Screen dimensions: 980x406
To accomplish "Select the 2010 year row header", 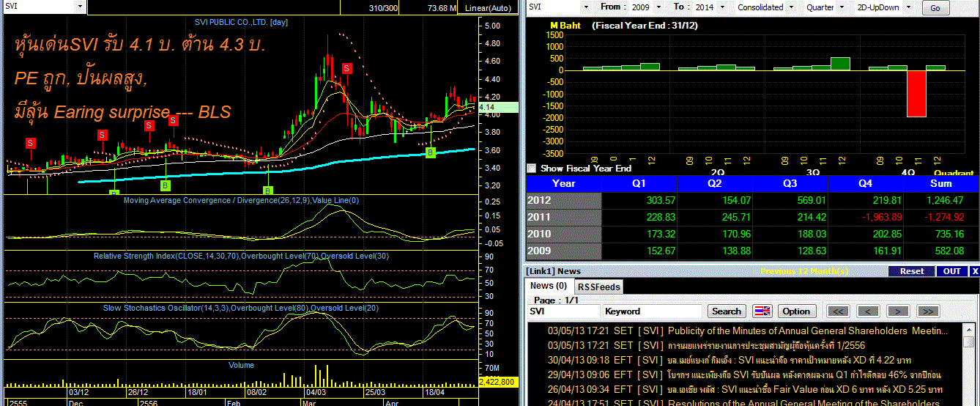I will click(x=564, y=235).
